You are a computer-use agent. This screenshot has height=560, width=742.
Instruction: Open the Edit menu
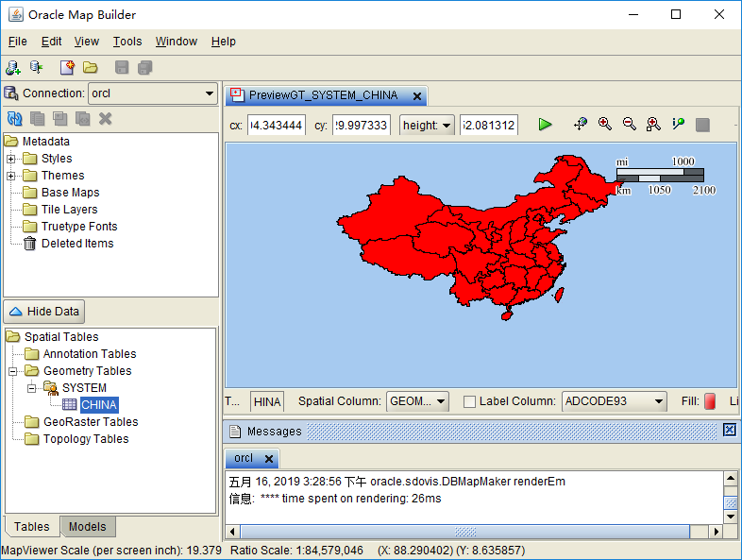coord(51,42)
